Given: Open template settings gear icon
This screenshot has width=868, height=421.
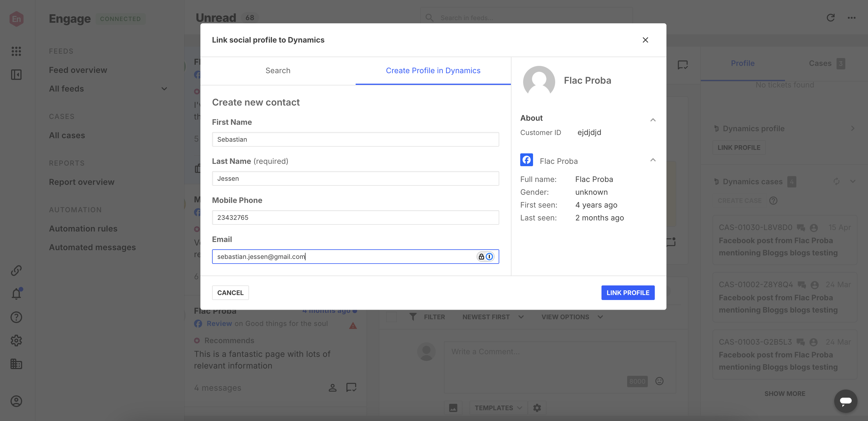Looking at the screenshot, I should coord(537,408).
